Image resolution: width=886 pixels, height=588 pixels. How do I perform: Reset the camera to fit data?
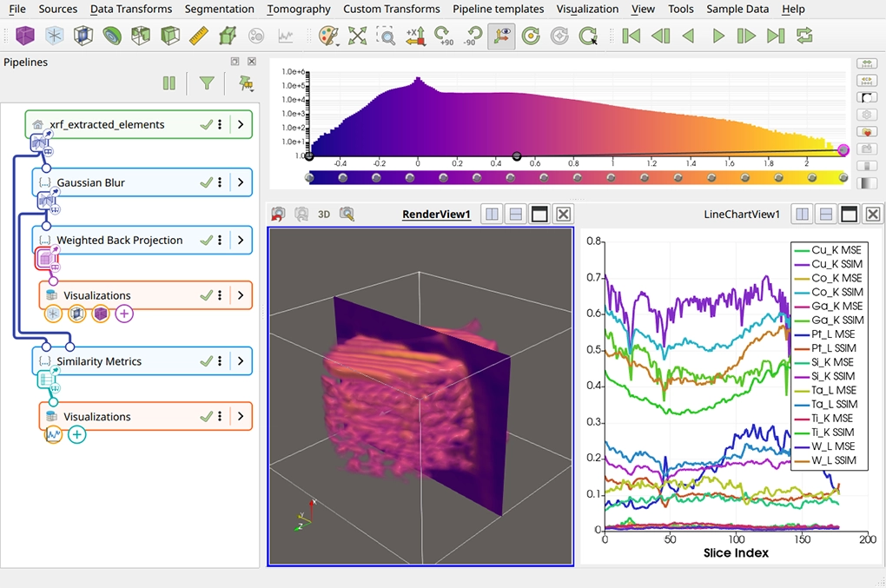click(x=357, y=36)
